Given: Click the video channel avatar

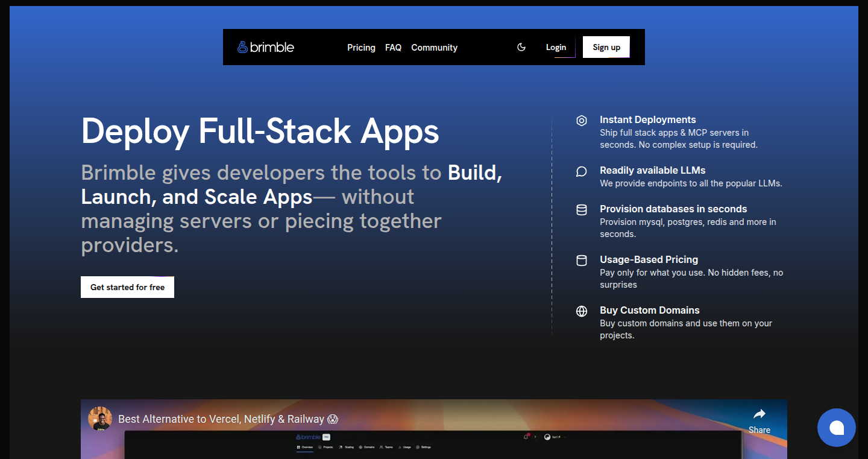Looking at the screenshot, I should (x=100, y=419).
